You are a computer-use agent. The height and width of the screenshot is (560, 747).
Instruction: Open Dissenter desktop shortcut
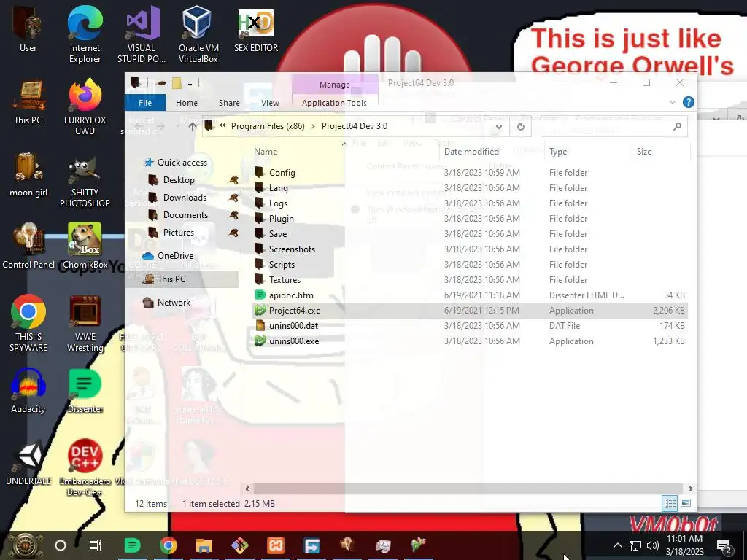[x=85, y=392]
